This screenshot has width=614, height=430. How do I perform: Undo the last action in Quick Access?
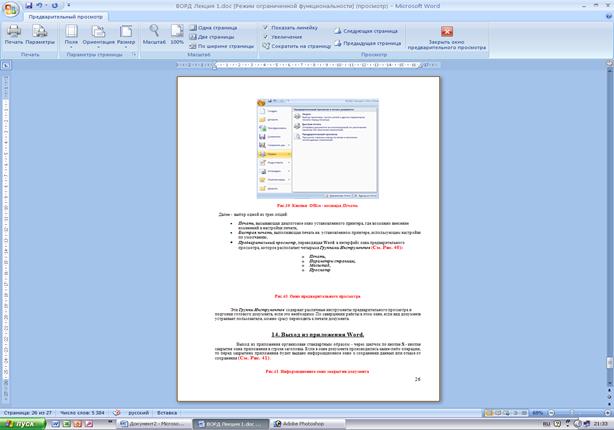click(39, 5)
